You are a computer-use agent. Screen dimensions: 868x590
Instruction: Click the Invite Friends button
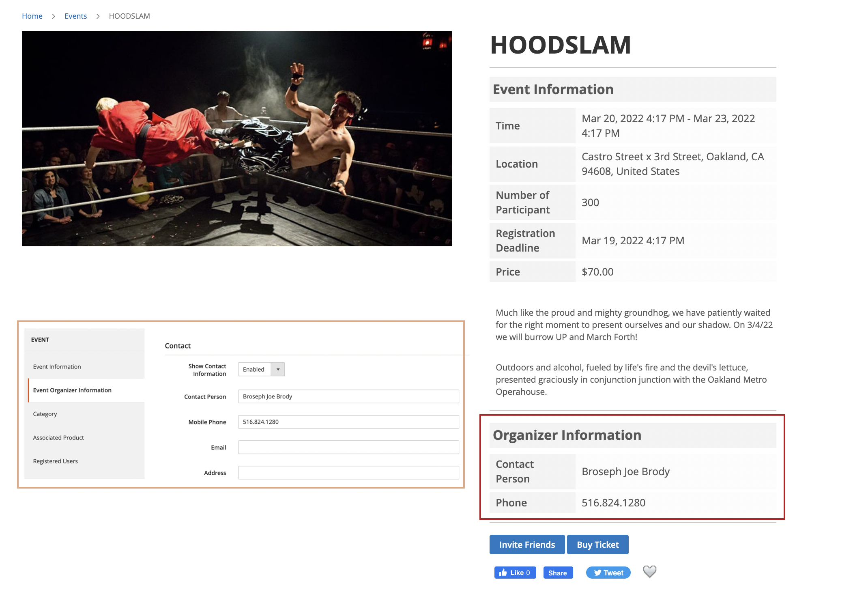527,545
